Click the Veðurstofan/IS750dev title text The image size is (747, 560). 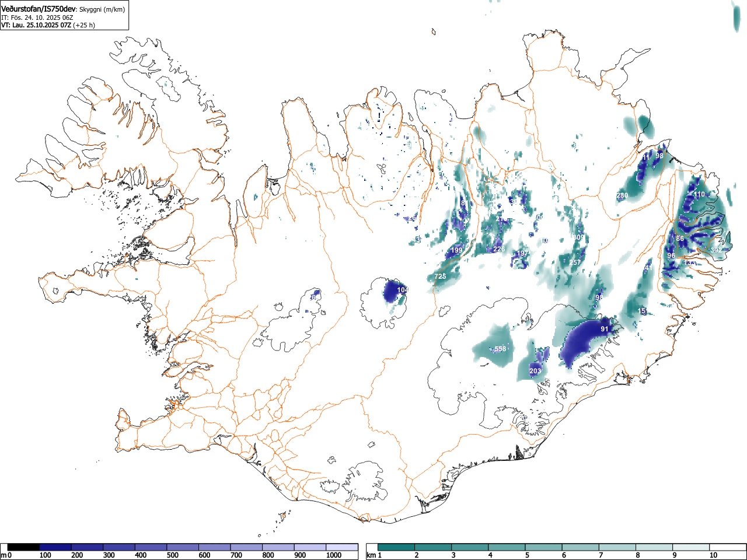pos(39,9)
